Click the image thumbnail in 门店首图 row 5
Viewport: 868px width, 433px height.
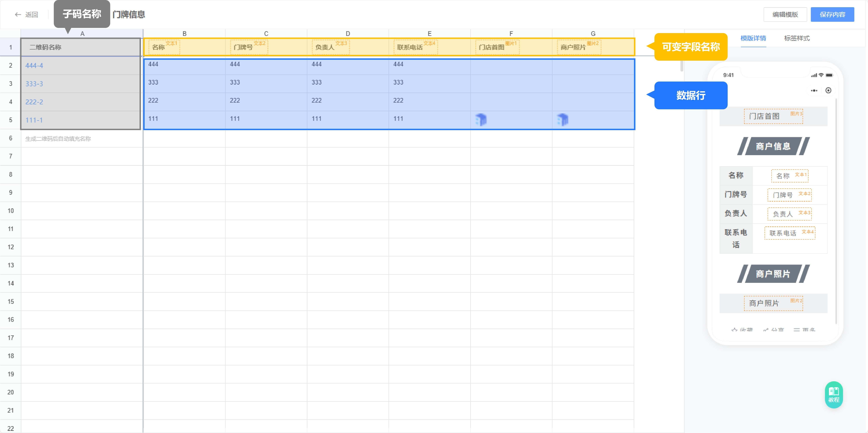click(x=481, y=119)
